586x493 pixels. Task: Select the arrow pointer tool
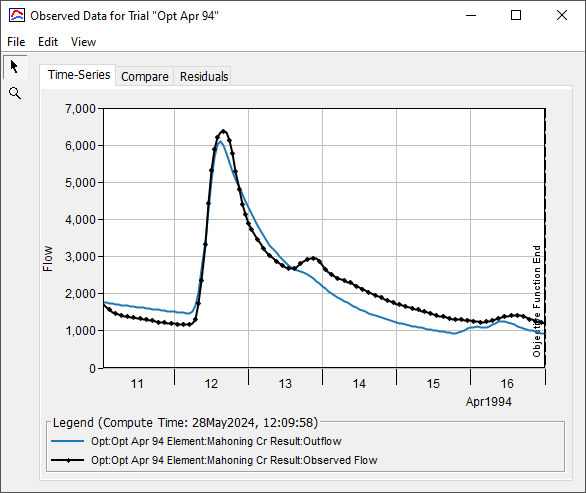click(x=15, y=67)
